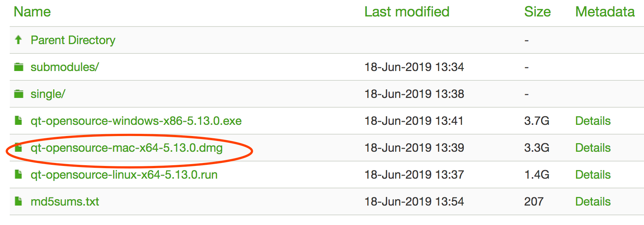View Details for md5sums.txt

pyautogui.click(x=593, y=201)
